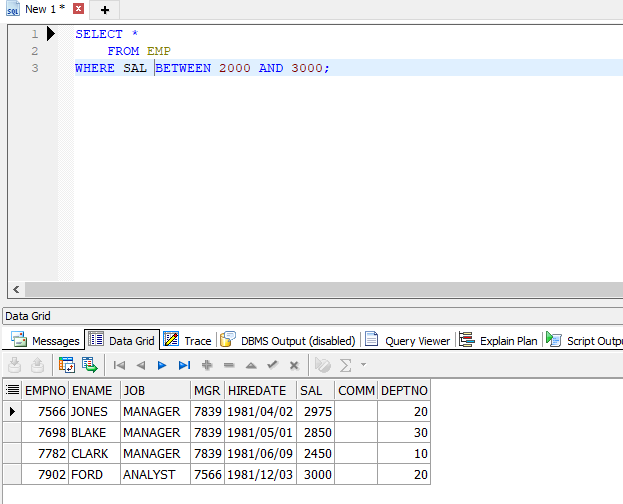
Task: Select the BLAKE name cell
Action: click(94, 432)
